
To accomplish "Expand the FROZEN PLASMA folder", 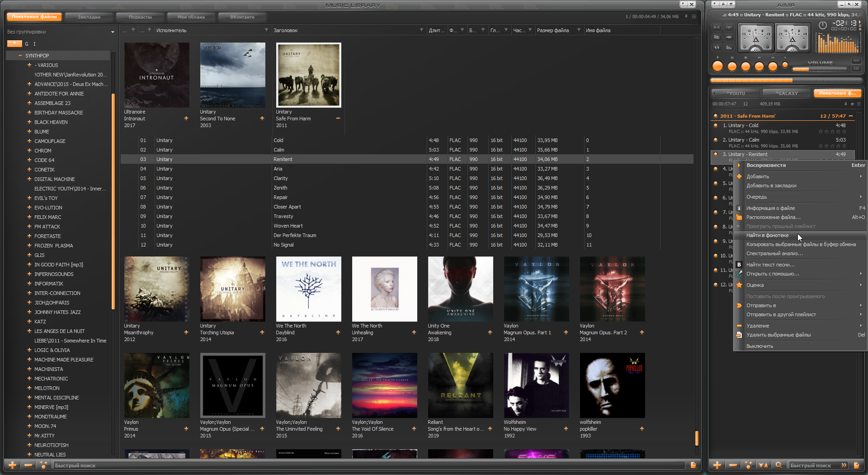I will pyautogui.click(x=29, y=246).
